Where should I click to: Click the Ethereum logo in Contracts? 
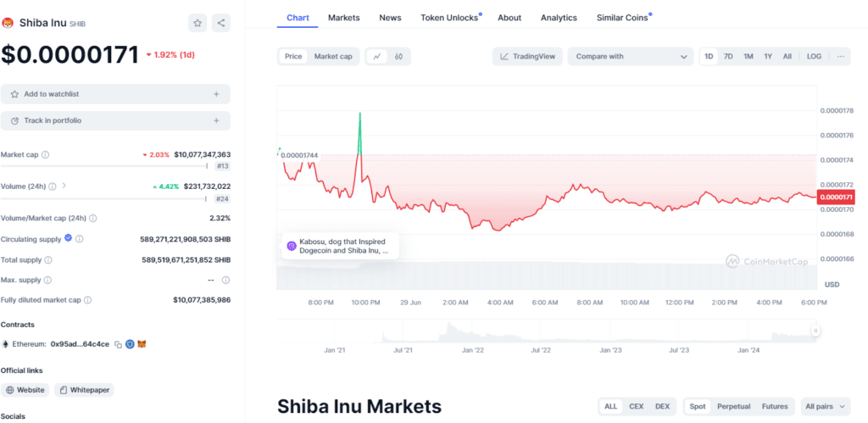(6, 344)
